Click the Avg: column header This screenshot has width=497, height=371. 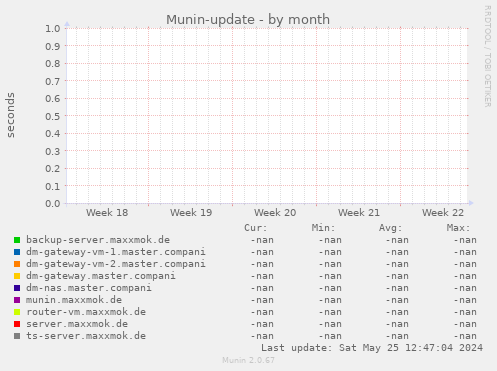click(391, 228)
